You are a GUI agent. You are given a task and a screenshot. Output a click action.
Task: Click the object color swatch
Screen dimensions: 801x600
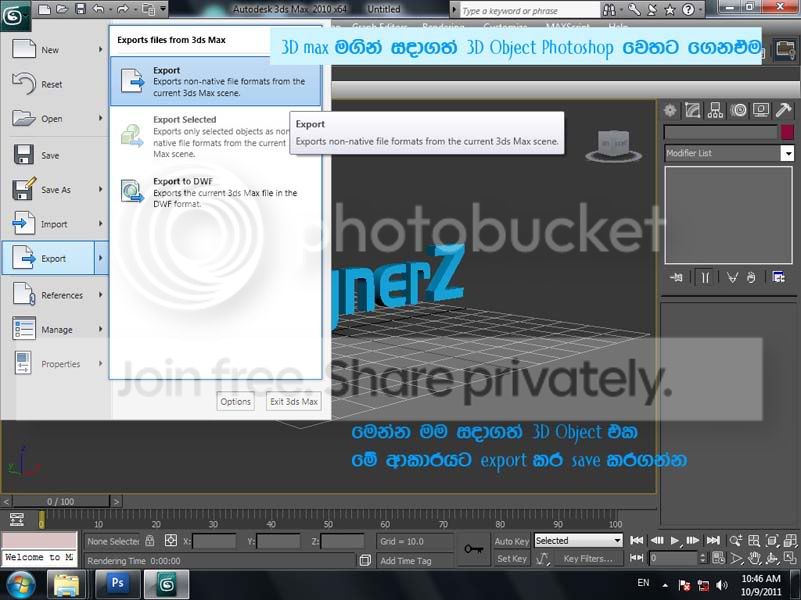tap(787, 132)
